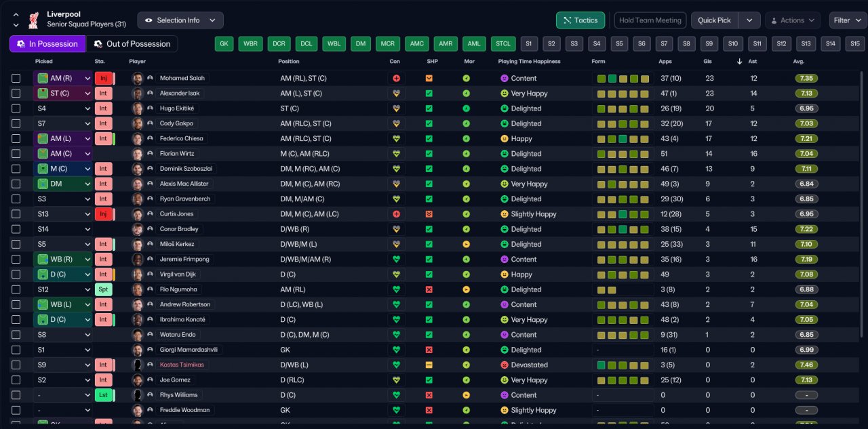This screenshot has width=868, height=429.
Task: Sort by the Gls column header
Action: click(708, 61)
